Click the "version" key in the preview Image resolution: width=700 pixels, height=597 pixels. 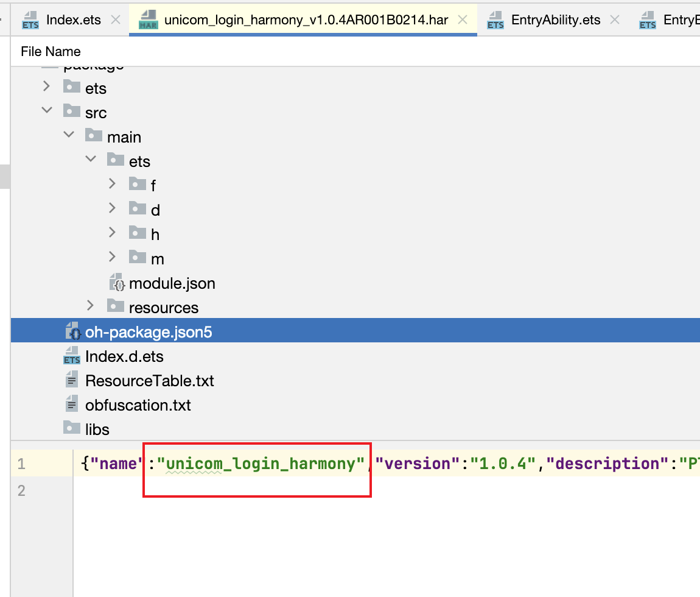pos(418,464)
